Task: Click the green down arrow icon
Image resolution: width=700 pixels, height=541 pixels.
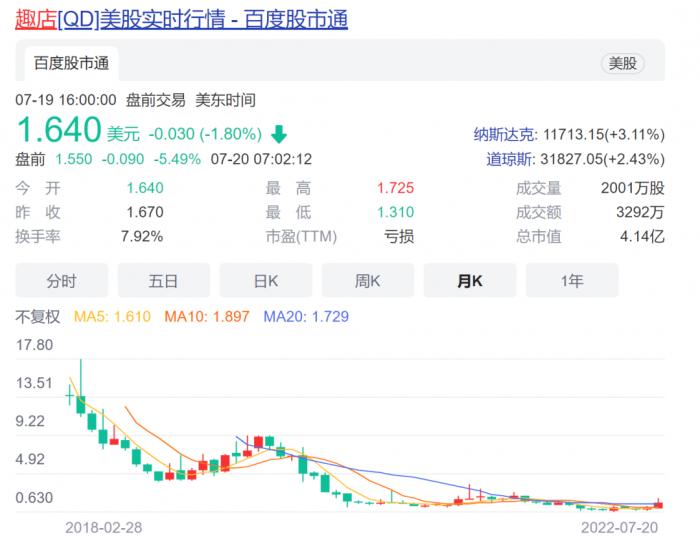Action: click(279, 134)
